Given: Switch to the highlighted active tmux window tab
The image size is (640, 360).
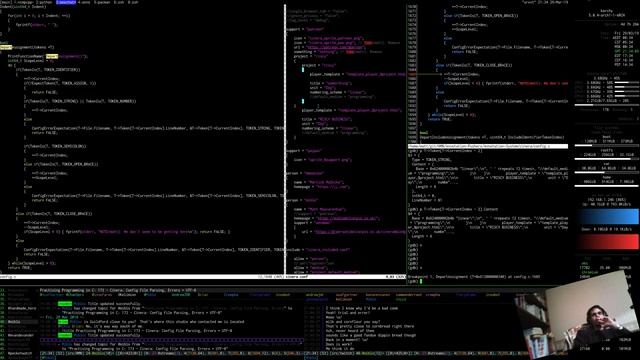Looking at the screenshot, I should point(66,2).
